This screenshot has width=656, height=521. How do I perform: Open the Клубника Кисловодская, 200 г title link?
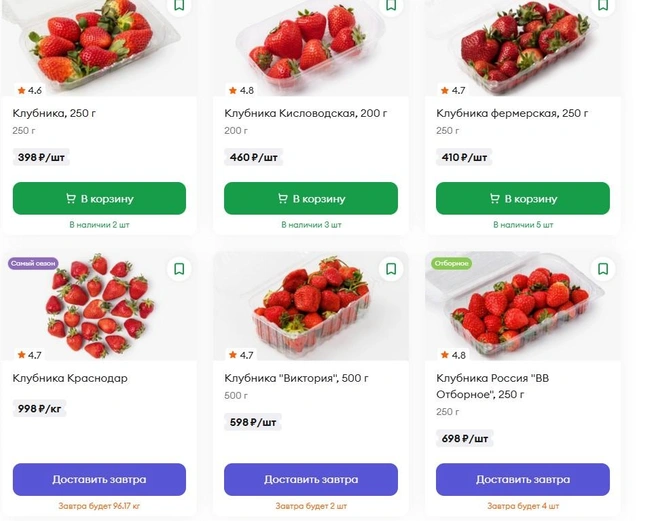pyautogui.click(x=306, y=113)
